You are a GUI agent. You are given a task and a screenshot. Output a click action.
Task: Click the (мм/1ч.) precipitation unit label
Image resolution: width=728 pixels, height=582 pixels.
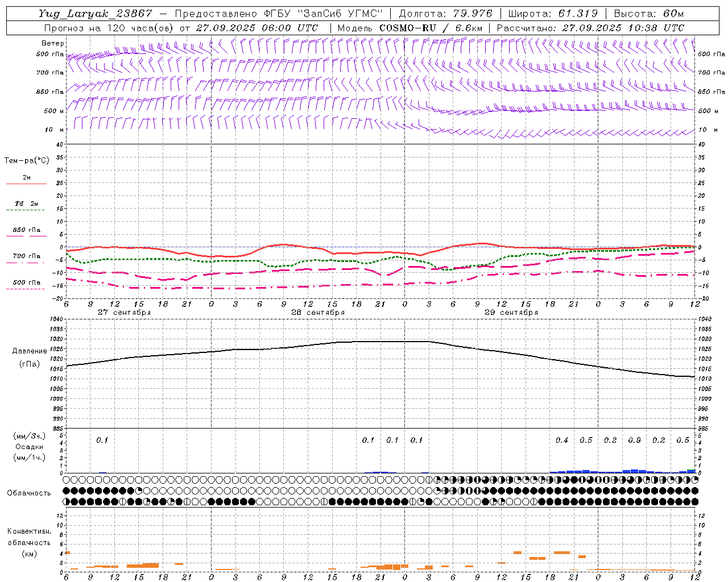[30, 458]
